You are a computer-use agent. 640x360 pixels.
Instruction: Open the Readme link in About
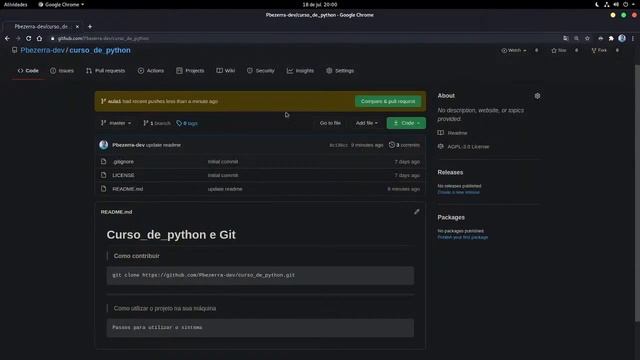coord(458,133)
